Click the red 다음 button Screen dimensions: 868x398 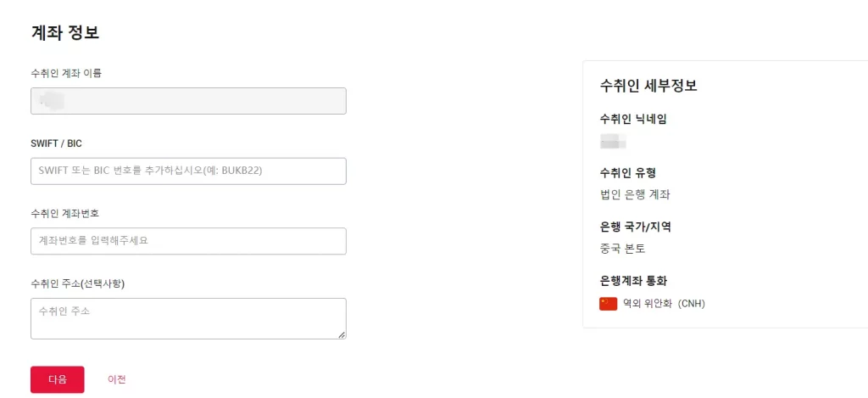coord(58,379)
